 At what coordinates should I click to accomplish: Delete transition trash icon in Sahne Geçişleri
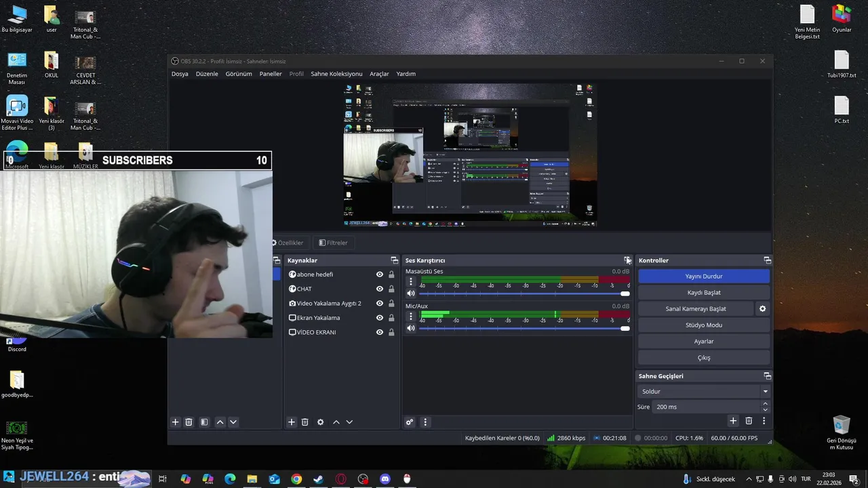click(x=749, y=421)
